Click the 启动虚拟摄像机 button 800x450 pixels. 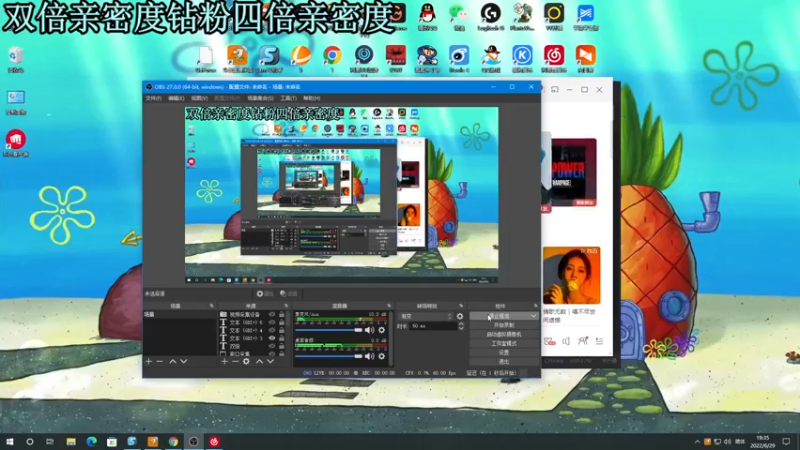point(504,334)
